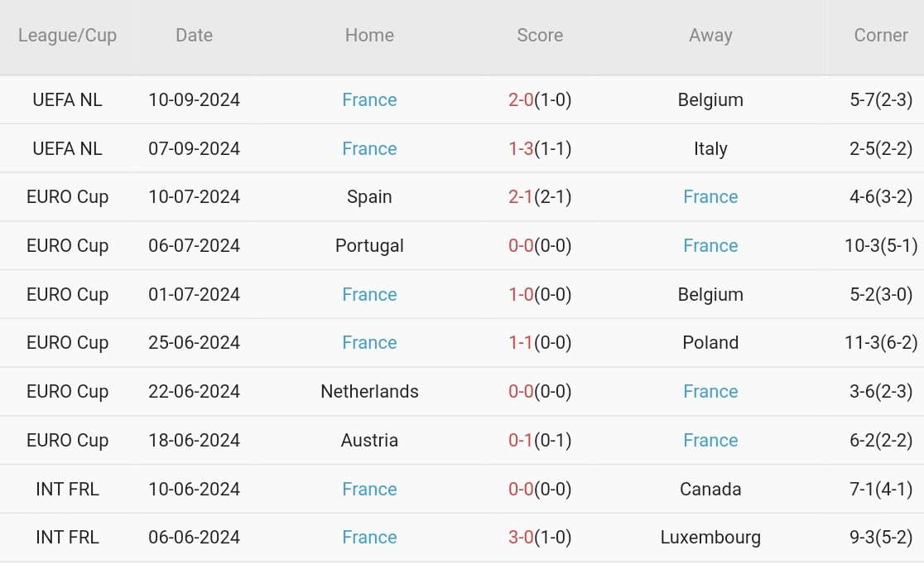Image resolution: width=924 pixels, height=565 pixels.
Task: Select the Portugal team name cell
Action: tap(369, 246)
